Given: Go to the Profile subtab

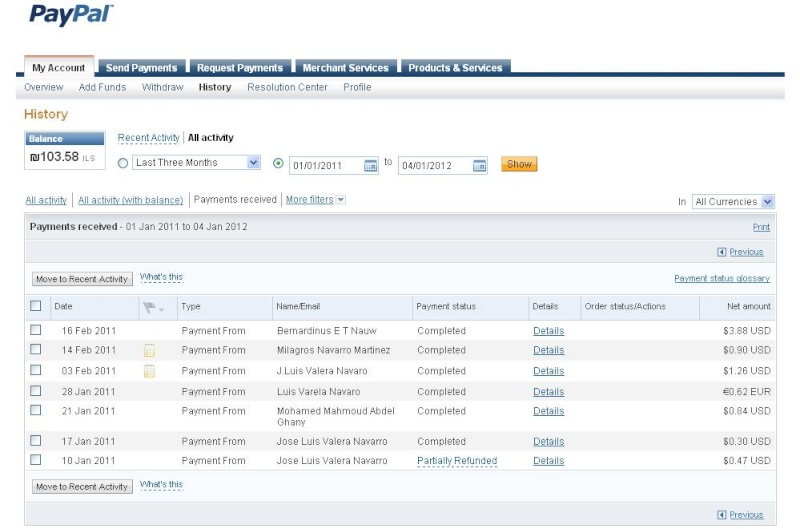Looking at the screenshot, I should 357,87.
